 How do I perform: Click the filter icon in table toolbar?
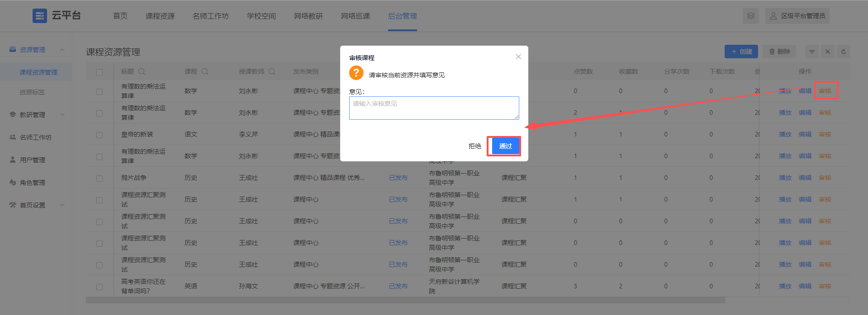coord(812,52)
